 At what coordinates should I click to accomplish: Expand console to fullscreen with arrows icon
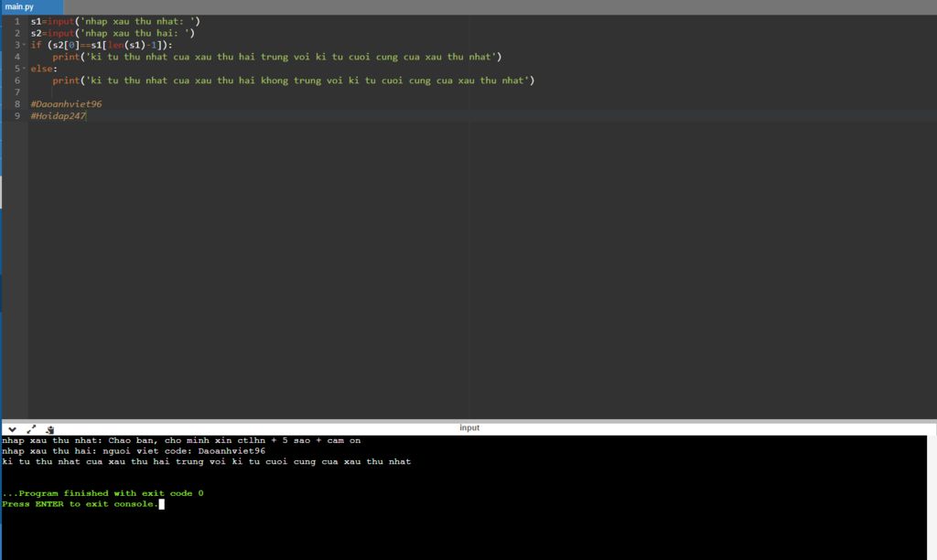pyautogui.click(x=31, y=429)
